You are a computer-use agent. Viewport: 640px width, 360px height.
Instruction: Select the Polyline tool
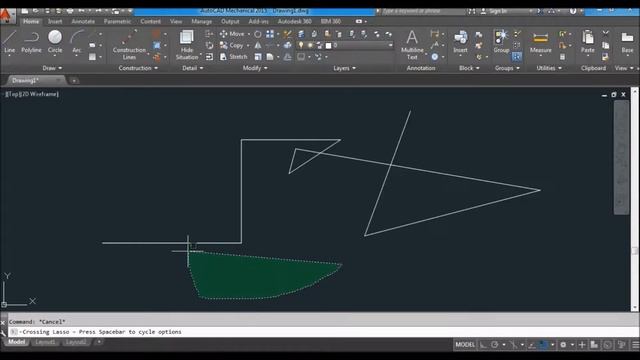tap(31, 42)
